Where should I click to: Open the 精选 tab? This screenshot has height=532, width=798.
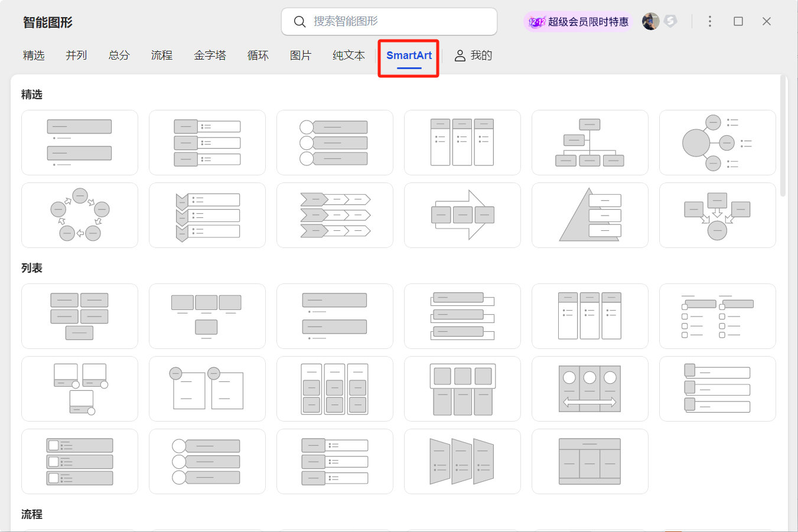[34, 56]
